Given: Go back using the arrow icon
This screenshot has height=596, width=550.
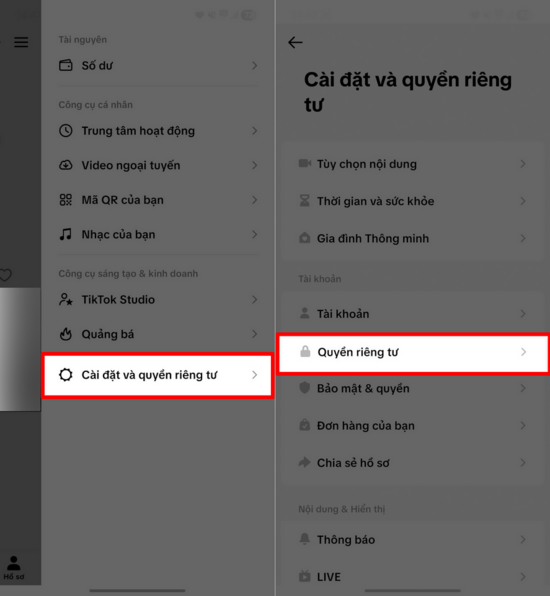Looking at the screenshot, I should pyautogui.click(x=295, y=42).
